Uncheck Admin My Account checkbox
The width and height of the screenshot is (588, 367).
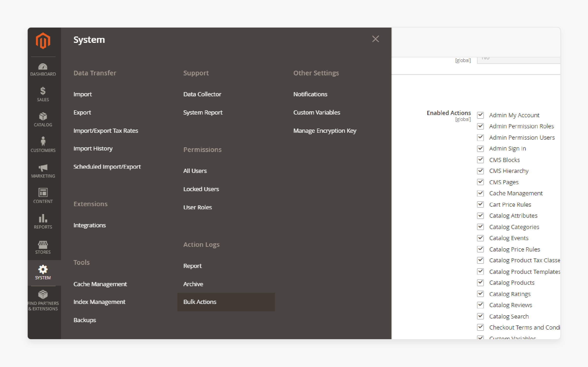pyautogui.click(x=480, y=115)
